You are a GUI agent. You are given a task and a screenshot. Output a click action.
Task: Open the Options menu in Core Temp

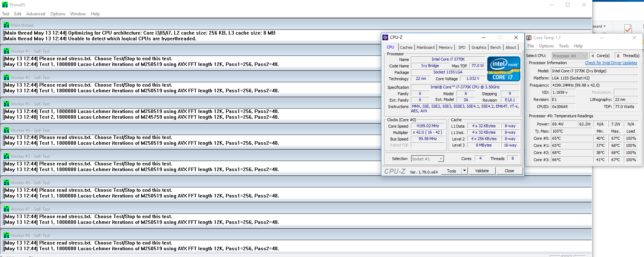point(546,46)
